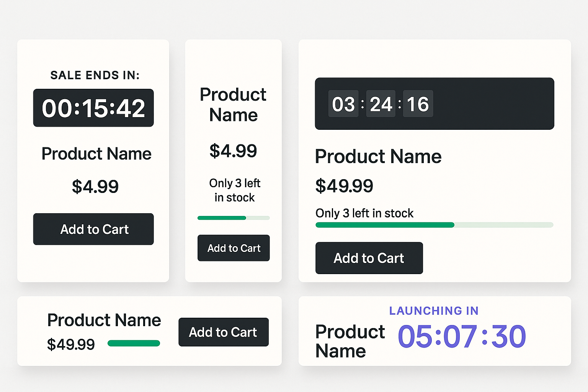This screenshot has width=588, height=392.
Task: Select the 16 seconds flip-clock digit
Action: click(x=418, y=104)
